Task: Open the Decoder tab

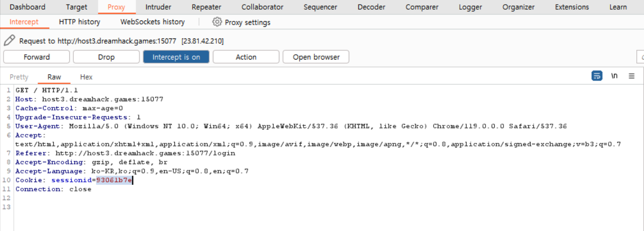Action: pos(372,7)
